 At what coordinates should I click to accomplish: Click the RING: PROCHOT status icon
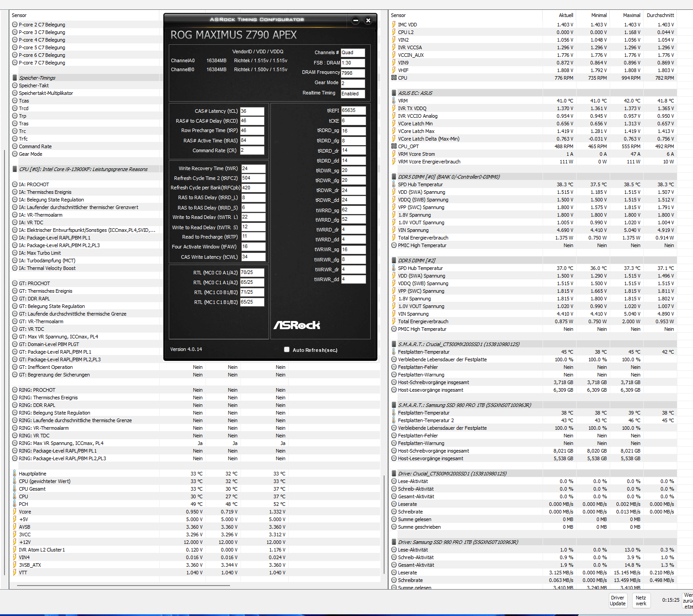[x=15, y=390]
